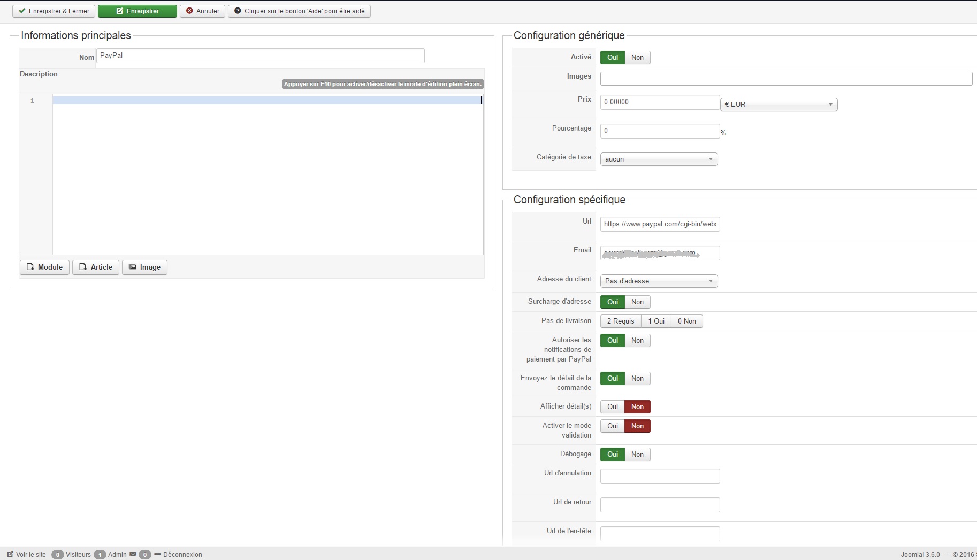
Task: Click the PayPal Url field
Action: [x=660, y=224]
